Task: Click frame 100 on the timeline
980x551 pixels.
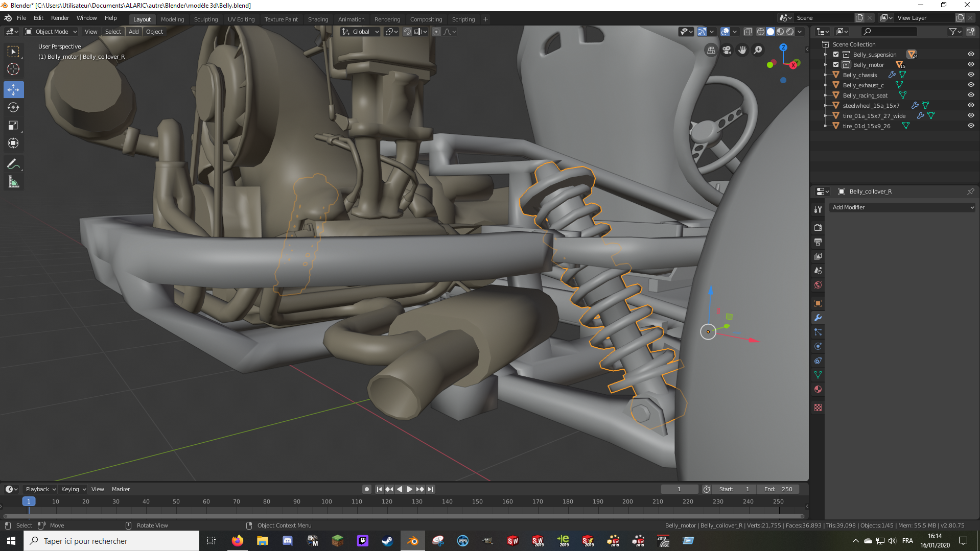Action: [326, 502]
